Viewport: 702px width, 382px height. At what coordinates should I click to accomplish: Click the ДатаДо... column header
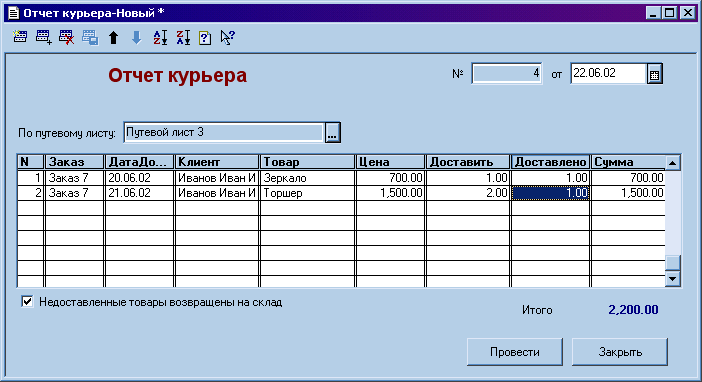[139, 162]
